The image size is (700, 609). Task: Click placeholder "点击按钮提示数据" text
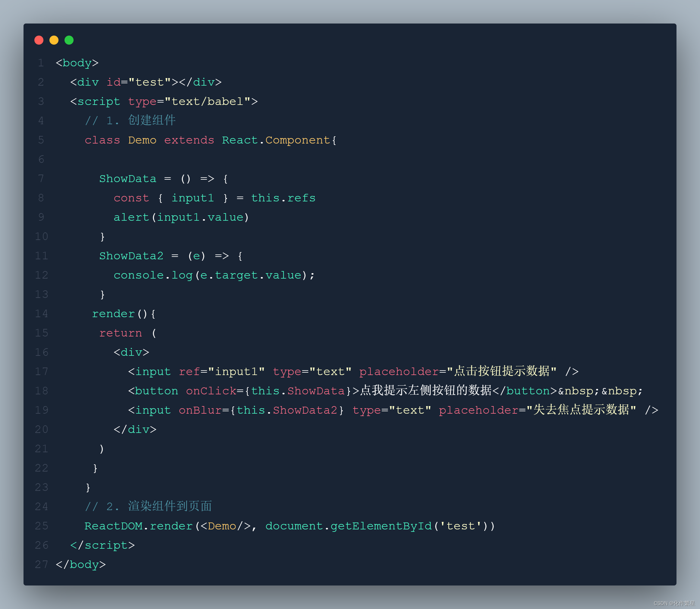click(x=502, y=371)
